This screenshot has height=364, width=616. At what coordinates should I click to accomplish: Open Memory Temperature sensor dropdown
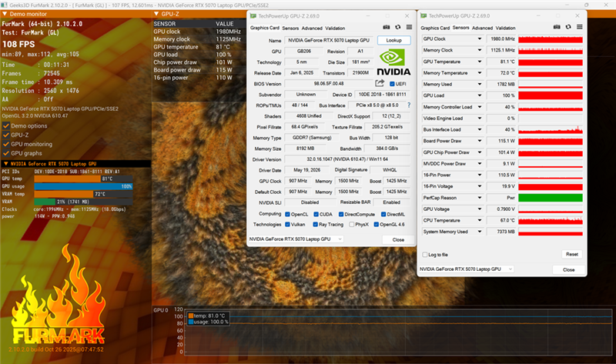[x=479, y=73]
